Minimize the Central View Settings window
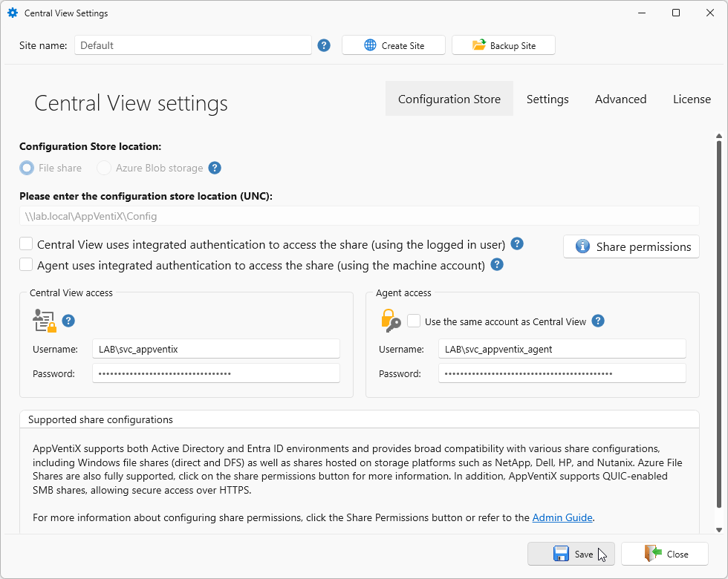Screen dimensions: 728x579 [x=642, y=13]
